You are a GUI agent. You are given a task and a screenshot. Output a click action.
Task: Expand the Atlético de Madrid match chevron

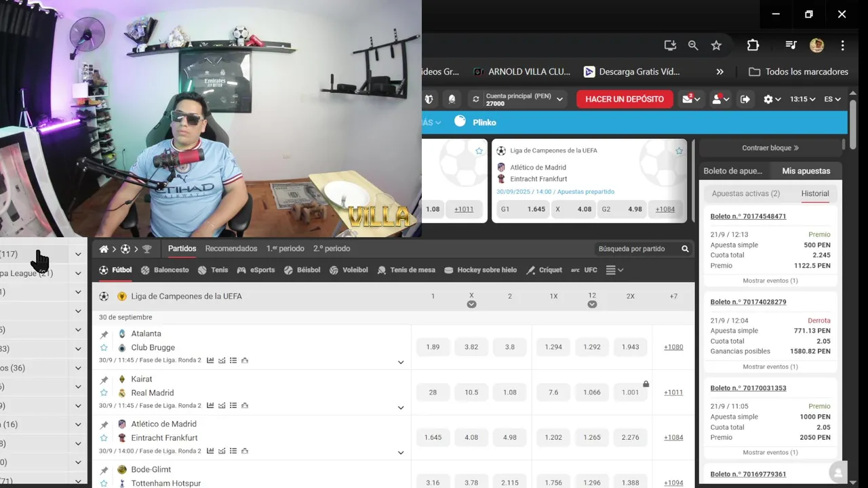click(401, 453)
